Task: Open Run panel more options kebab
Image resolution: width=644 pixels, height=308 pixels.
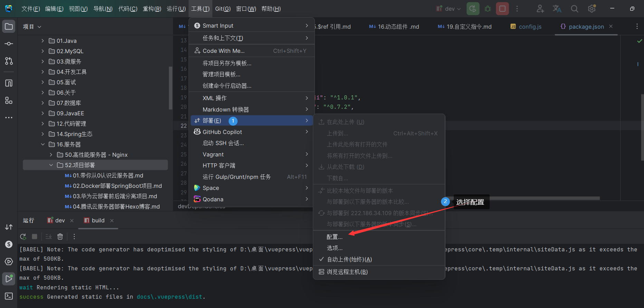Action: point(74,237)
